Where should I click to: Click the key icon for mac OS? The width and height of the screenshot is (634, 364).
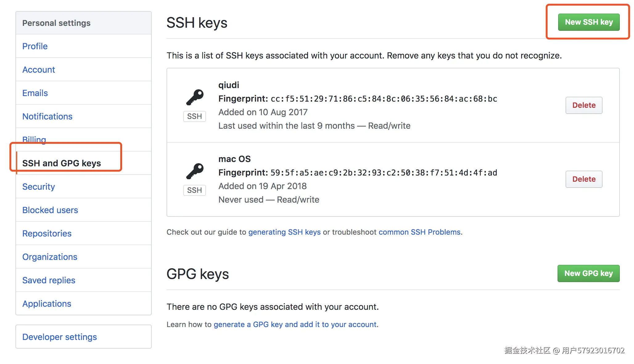coord(195,171)
